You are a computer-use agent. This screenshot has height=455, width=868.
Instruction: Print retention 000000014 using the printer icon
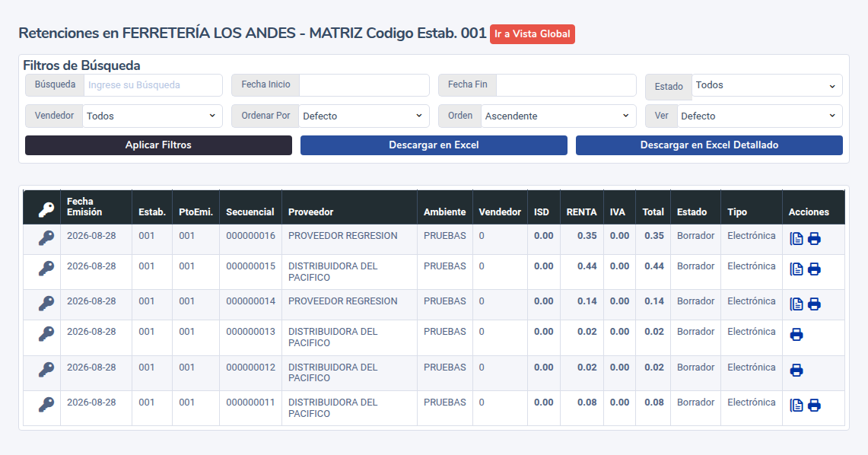(814, 304)
